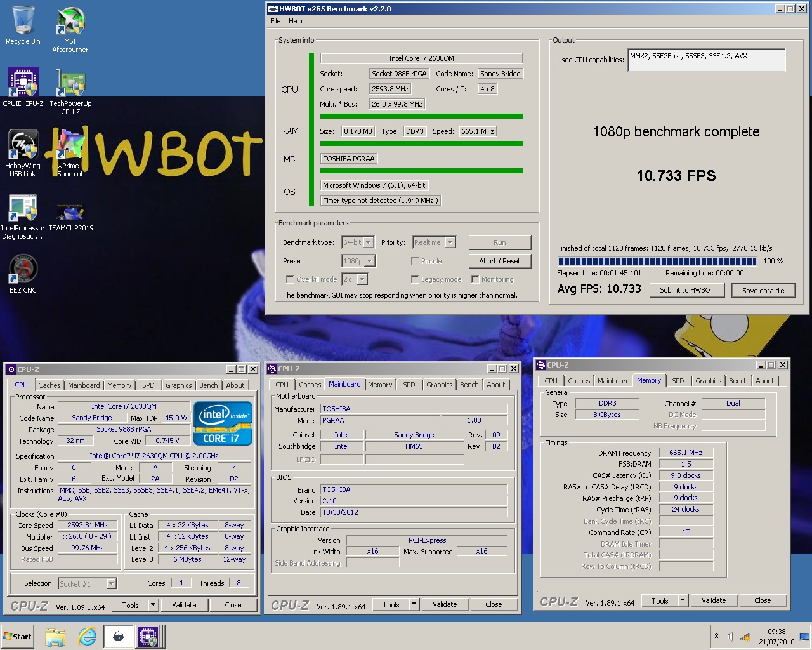Viewport: 812px width, 650px height.
Task: Click green CPU info indicator bar
Action: point(311,129)
